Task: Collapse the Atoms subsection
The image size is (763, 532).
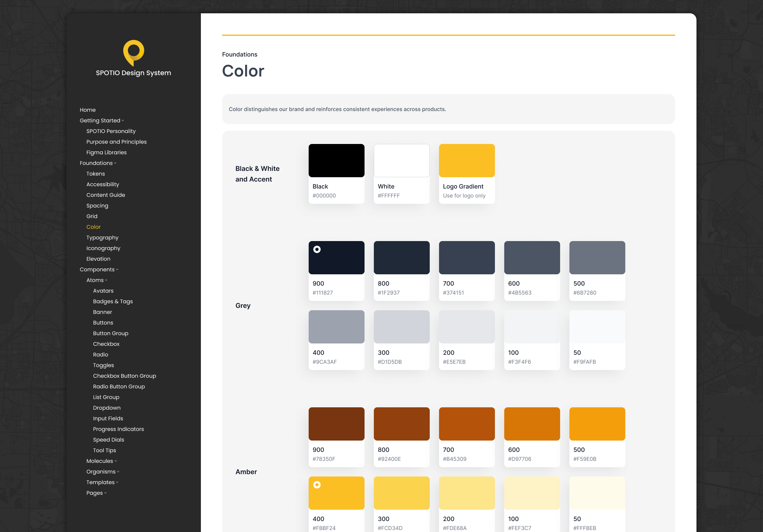Action: point(97,280)
